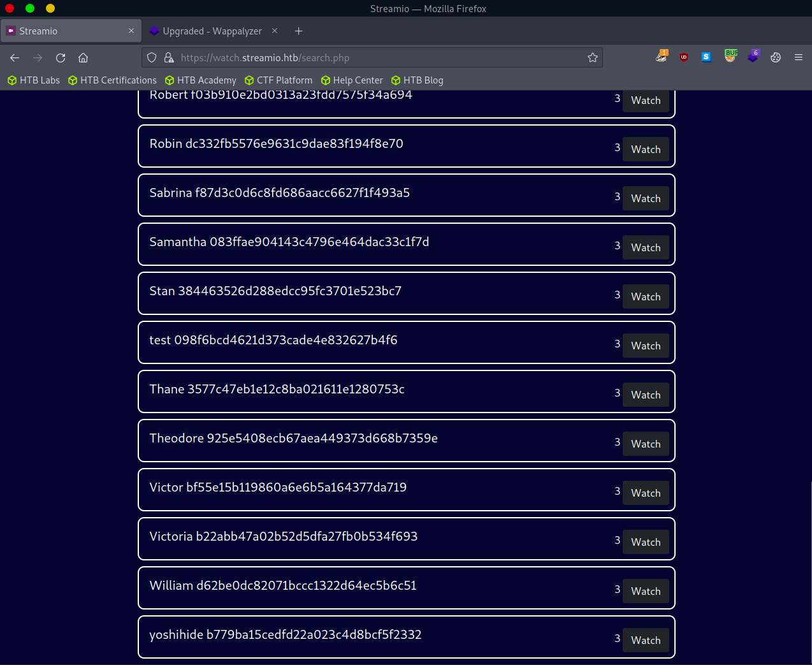Open the HTB Blog bookmark
This screenshot has height=665, width=812.
(x=417, y=80)
